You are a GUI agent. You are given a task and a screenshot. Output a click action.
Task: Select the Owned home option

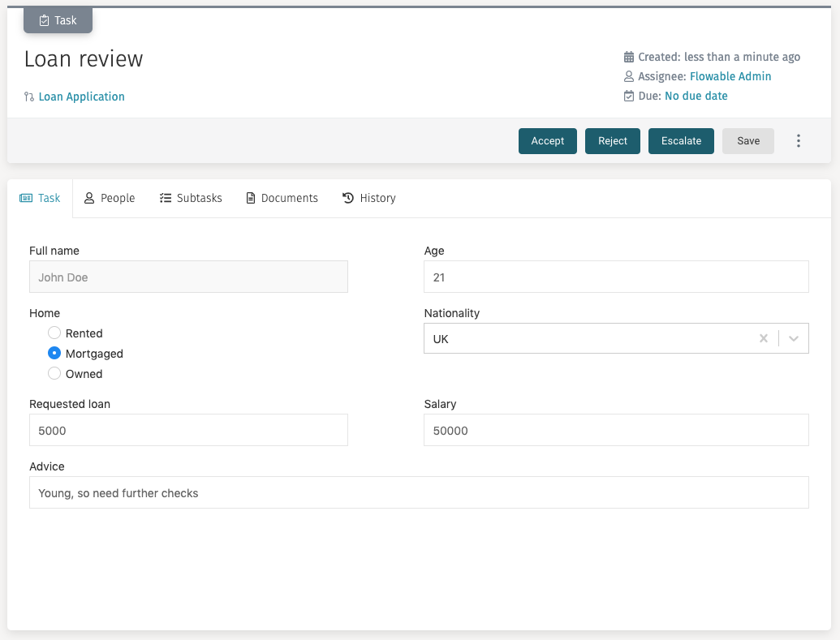pos(54,373)
